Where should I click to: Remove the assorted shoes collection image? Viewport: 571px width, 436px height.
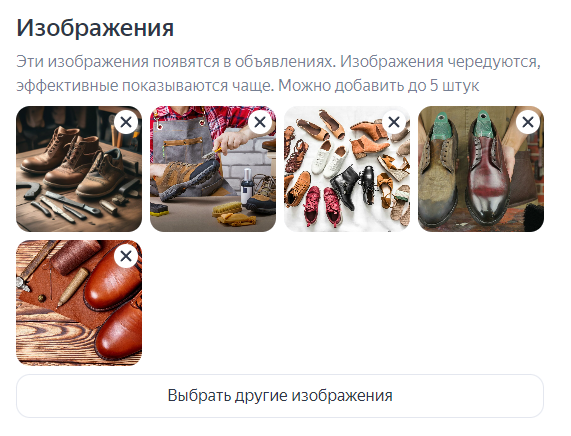pos(394,122)
